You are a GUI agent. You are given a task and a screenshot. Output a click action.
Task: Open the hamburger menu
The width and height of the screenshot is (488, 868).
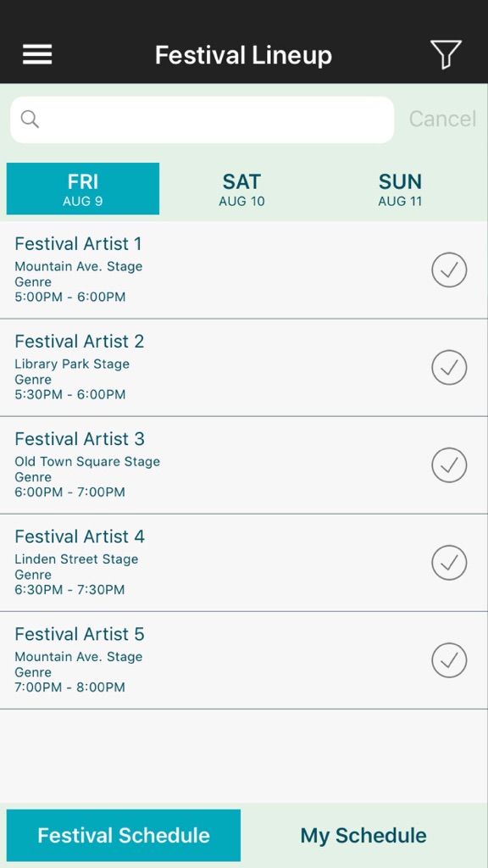point(37,54)
